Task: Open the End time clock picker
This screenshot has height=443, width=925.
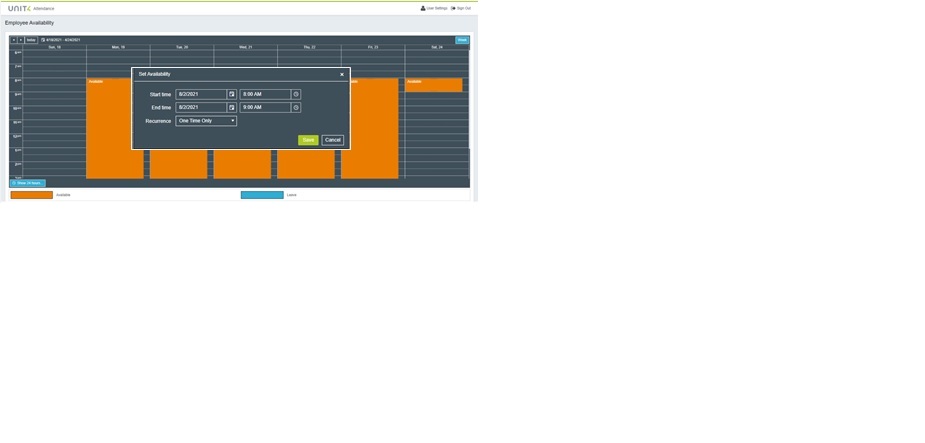Action: (x=296, y=107)
